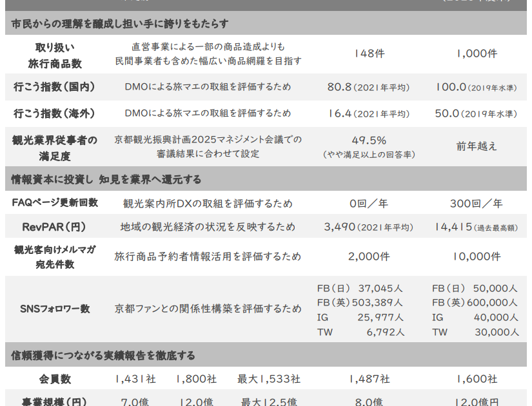The height and width of the screenshot is (406, 532).
Task: Click the 行こう指数（国内） row label
Action: [55, 87]
